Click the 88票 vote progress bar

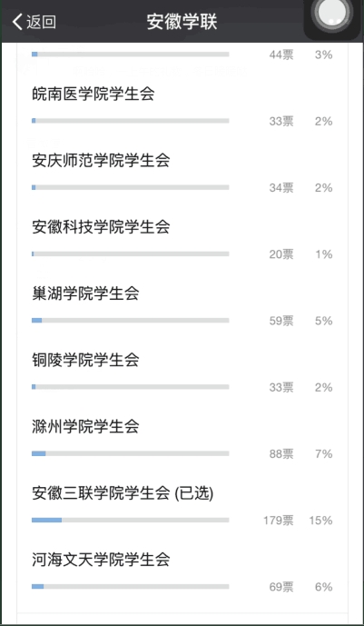point(131,453)
